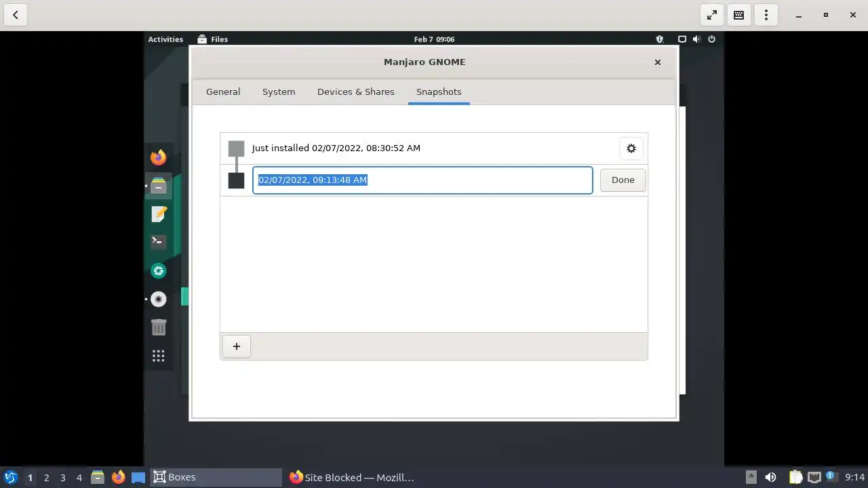Image resolution: width=868 pixels, height=488 pixels.
Task: Launch file manager from host taskbar
Action: point(97,477)
